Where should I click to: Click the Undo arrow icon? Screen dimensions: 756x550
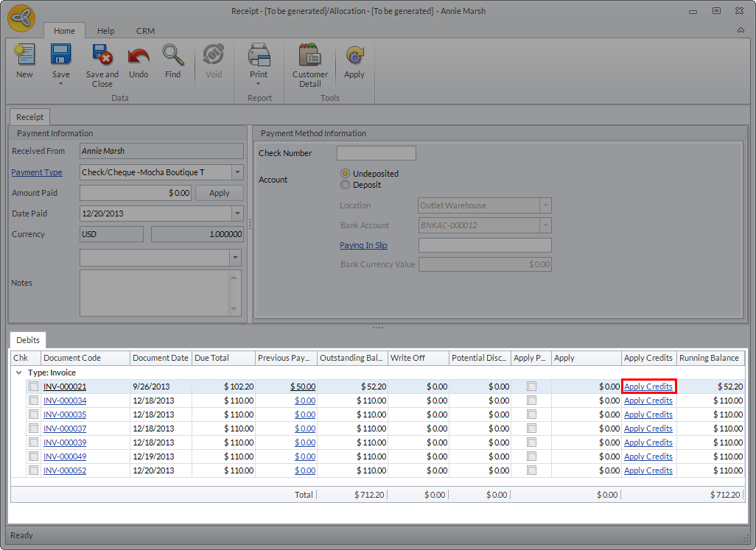click(x=139, y=57)
